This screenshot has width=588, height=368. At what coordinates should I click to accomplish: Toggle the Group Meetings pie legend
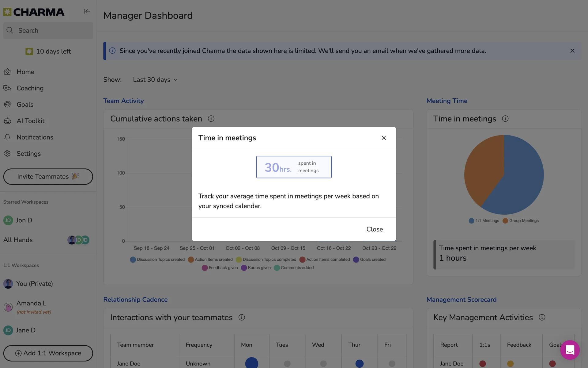(x=521, y=221)
